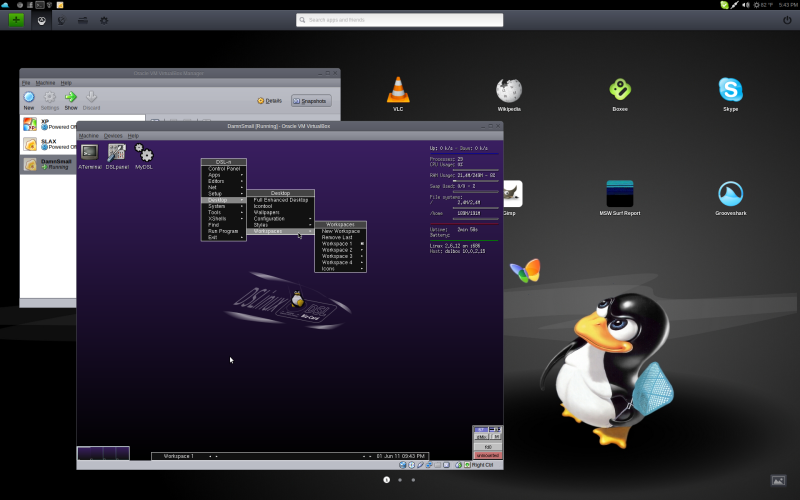Select the face icon tab in launcher bar
This screenshot has width=800, height=500.
(x=41, y=21)
